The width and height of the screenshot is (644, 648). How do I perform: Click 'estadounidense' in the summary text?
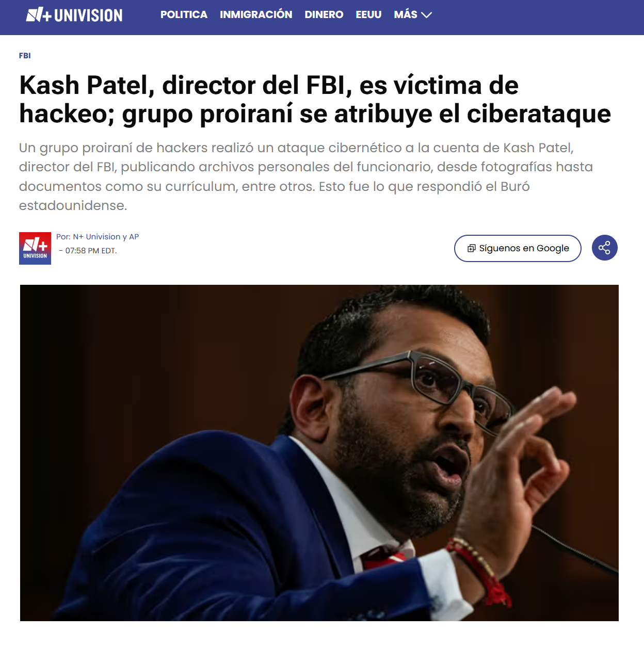(73, 206)
